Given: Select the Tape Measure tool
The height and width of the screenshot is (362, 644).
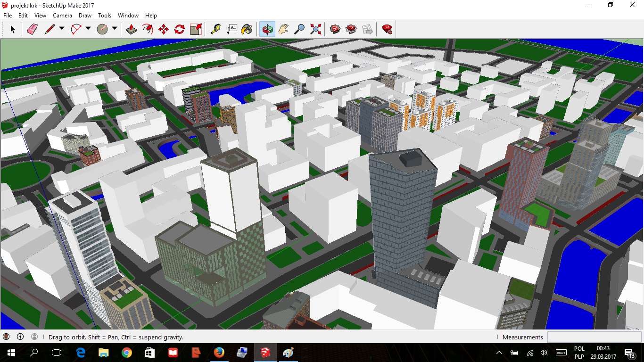Looking at the screenshot, I should coord(215,29).
